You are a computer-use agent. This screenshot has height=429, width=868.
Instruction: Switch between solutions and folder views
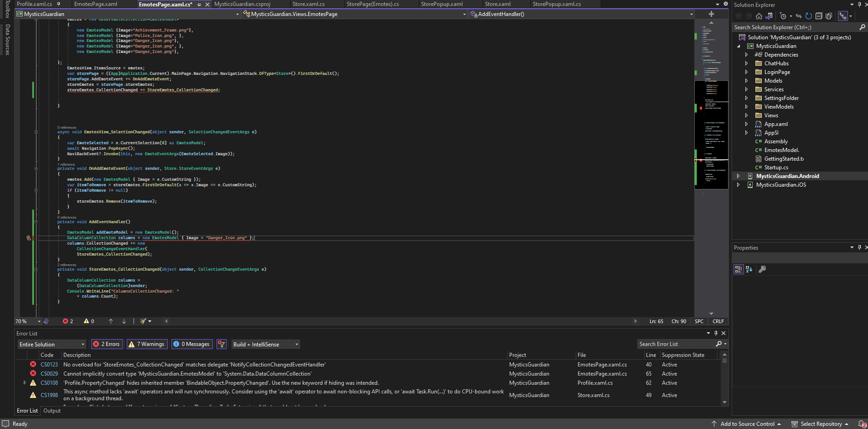point(769,16)
